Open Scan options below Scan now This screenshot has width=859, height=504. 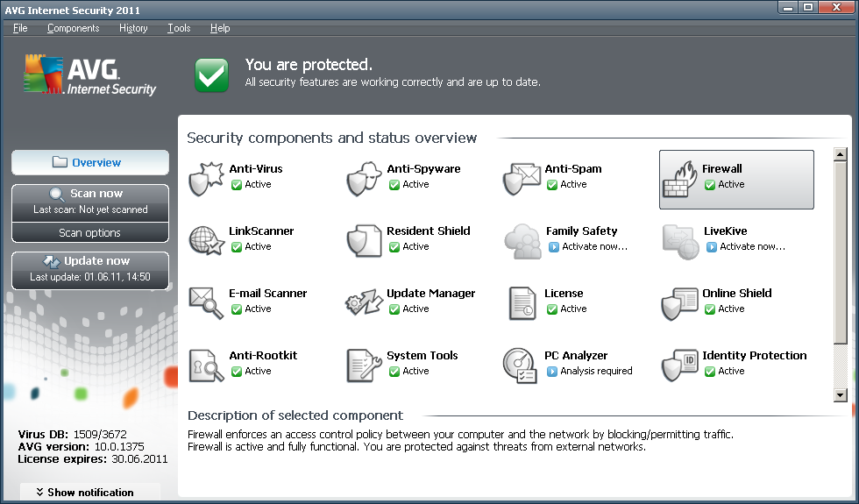pos(89,233)
